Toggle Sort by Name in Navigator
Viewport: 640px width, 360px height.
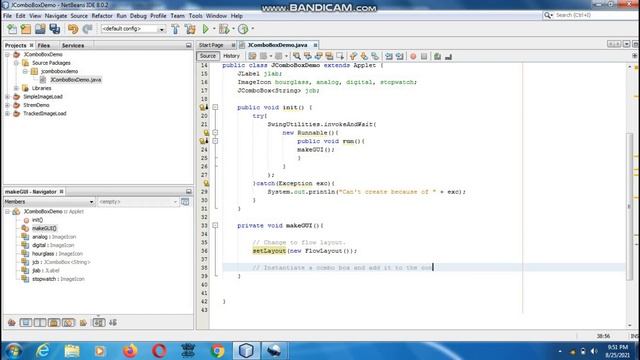(x=98, y=322)
